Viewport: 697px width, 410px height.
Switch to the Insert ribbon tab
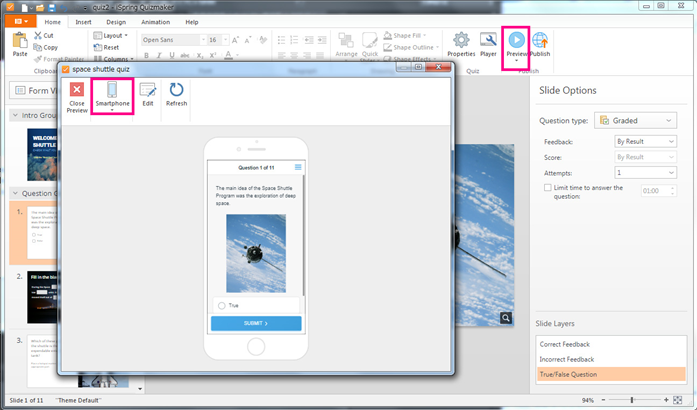coord(83,22)
